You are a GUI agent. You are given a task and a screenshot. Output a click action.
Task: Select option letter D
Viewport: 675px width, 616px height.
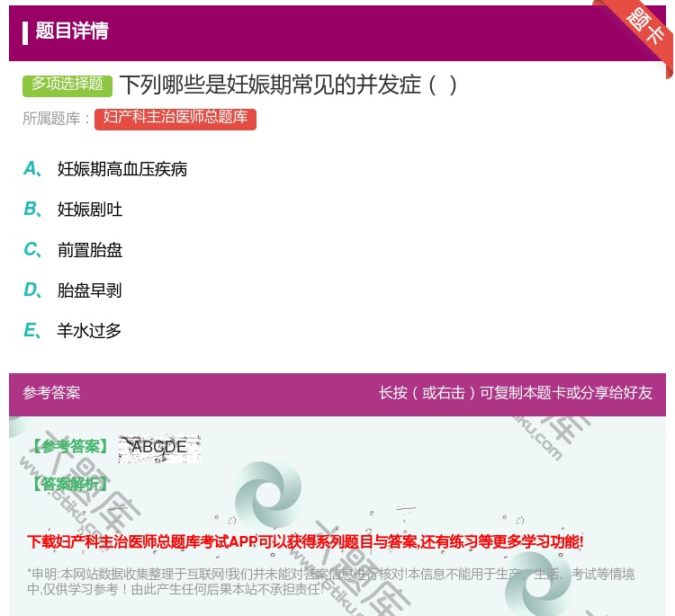(31, 290)
